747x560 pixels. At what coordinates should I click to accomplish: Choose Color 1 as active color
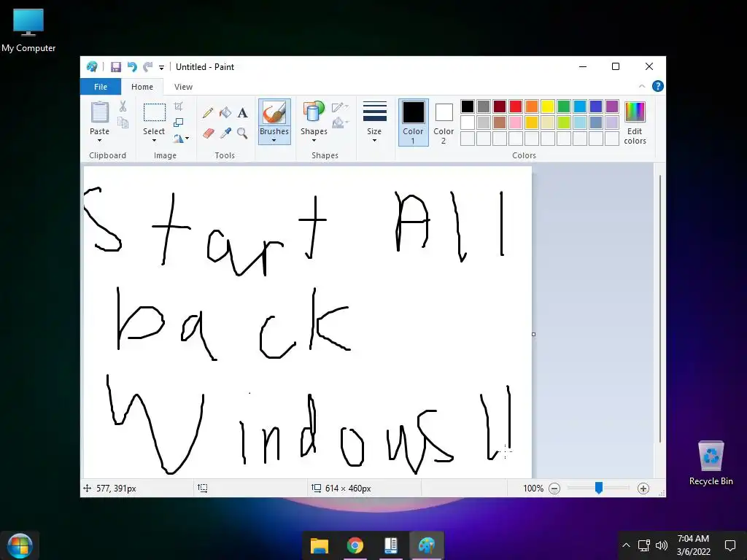pos(413,122)
